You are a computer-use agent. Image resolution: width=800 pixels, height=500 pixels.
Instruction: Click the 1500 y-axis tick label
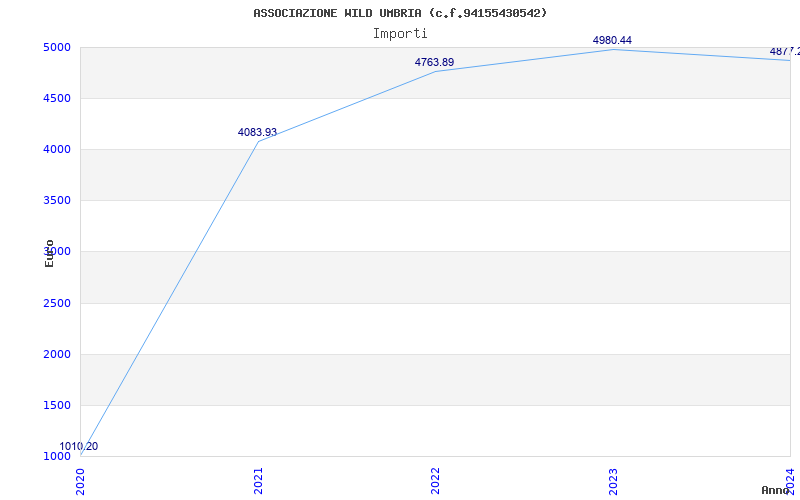click(57, 406)
